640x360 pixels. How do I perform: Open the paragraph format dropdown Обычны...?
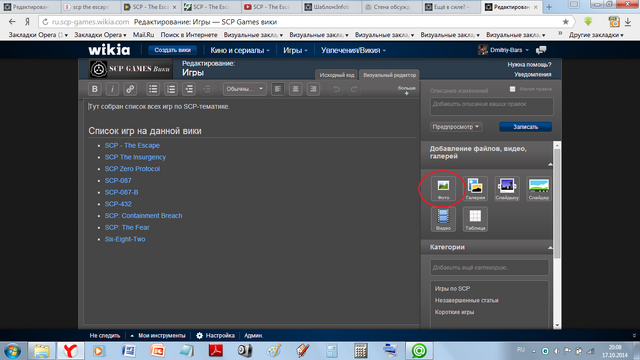click(244, 89)
